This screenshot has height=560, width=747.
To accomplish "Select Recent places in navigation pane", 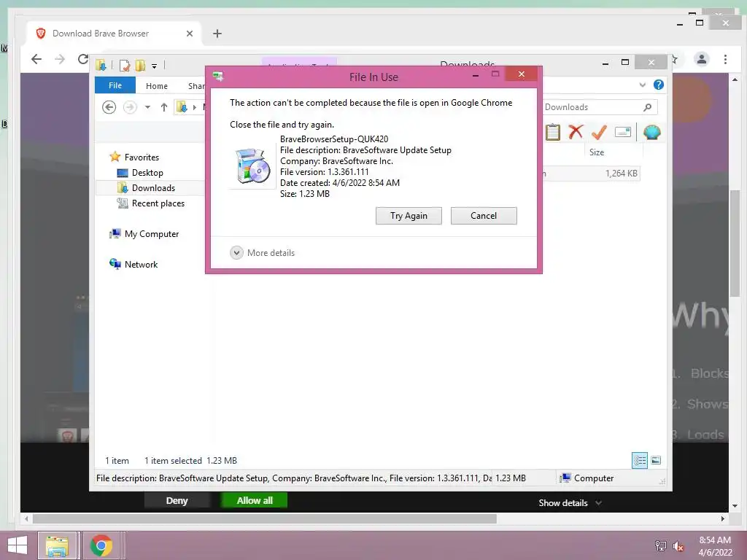I will [151, 203].
